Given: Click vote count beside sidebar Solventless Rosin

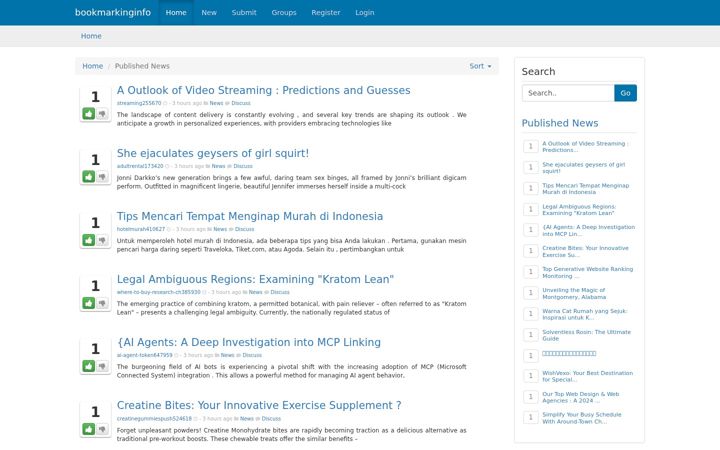Looking at the screenshot, I should pyautogui.click(x=530, y=335).
